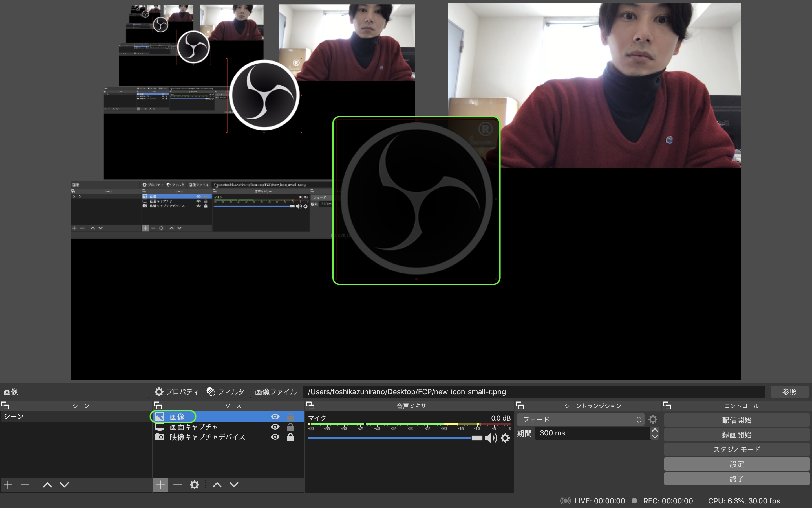812x508 pixels.
Task: Add a new scene with plus icon
Action: 8,485
